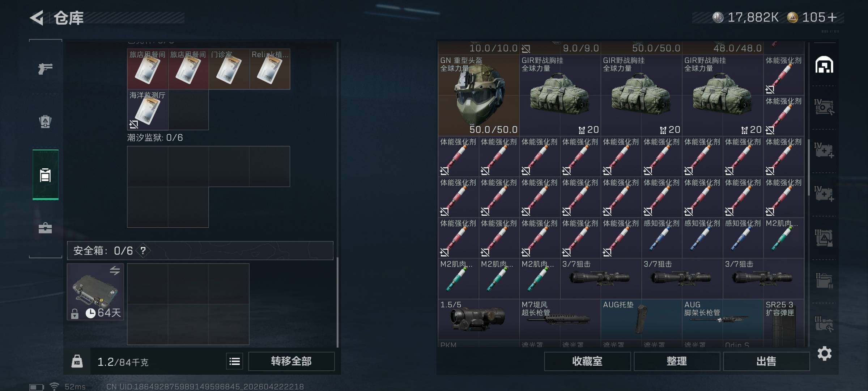Image resolution: width=868 pixels, height=391 pixels.
Task: Select the main stash home icon at right
Action: pos(824,65)
